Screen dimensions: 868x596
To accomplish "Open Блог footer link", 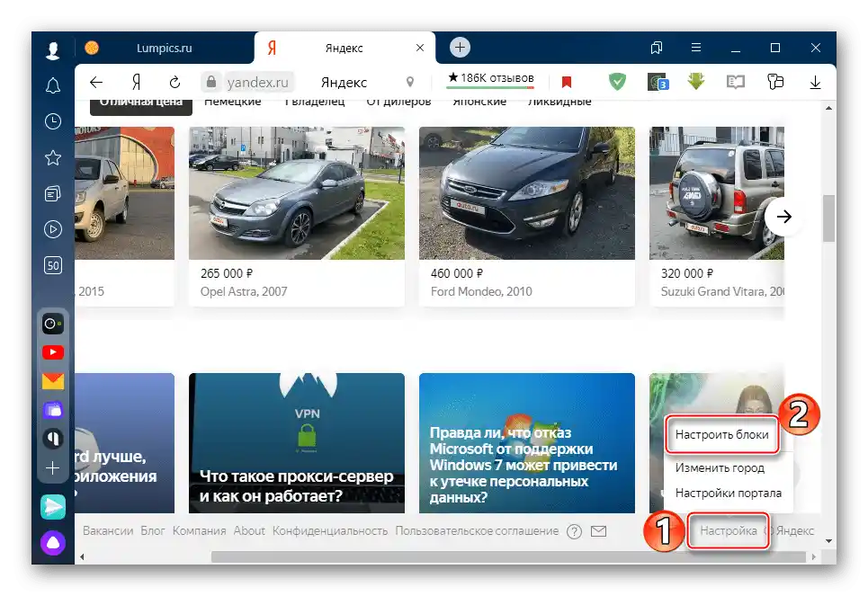I will (x=153, y=530).
